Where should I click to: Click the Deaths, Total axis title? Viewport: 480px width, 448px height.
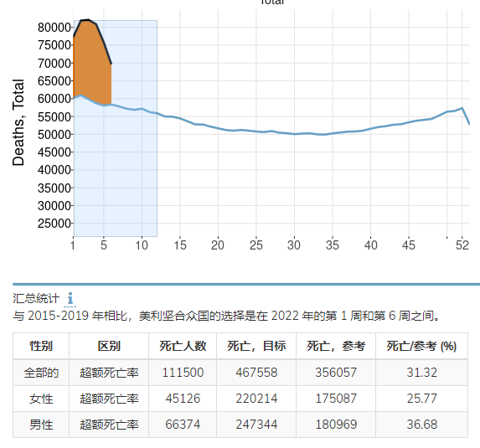point(18,122)
